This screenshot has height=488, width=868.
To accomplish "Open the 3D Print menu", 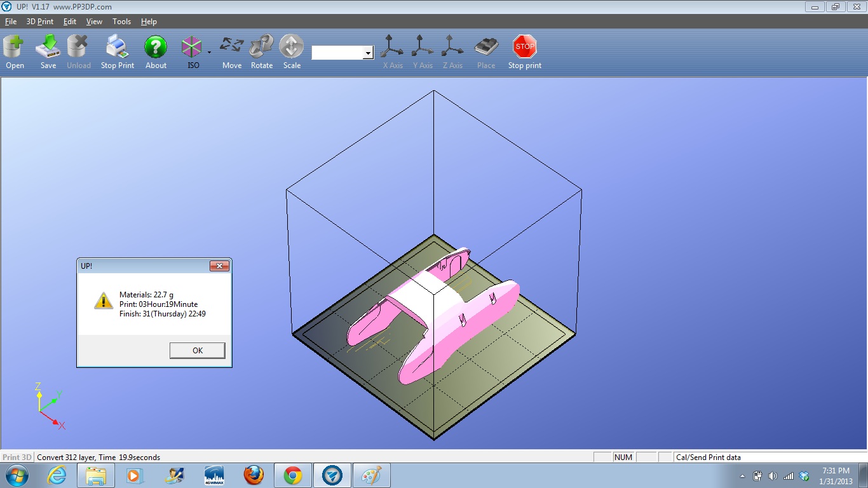I will tap(40, 22).
